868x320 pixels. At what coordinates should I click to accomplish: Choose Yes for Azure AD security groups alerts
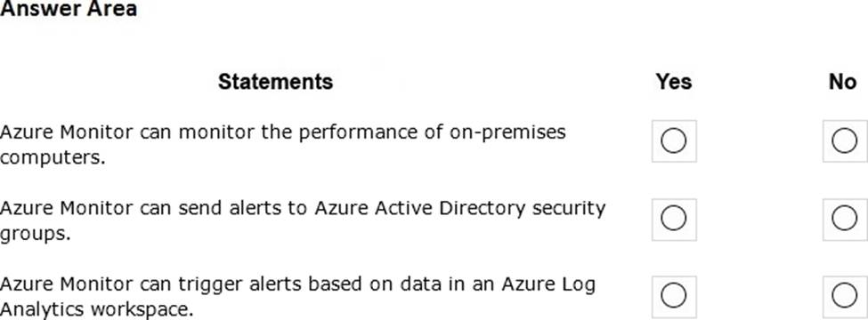(x=674, y=219)
